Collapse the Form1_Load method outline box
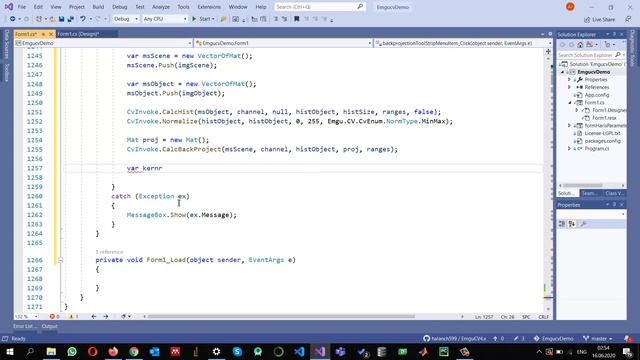Image resolution: width=640 pixels, height=360 pixels. point(60,260)
